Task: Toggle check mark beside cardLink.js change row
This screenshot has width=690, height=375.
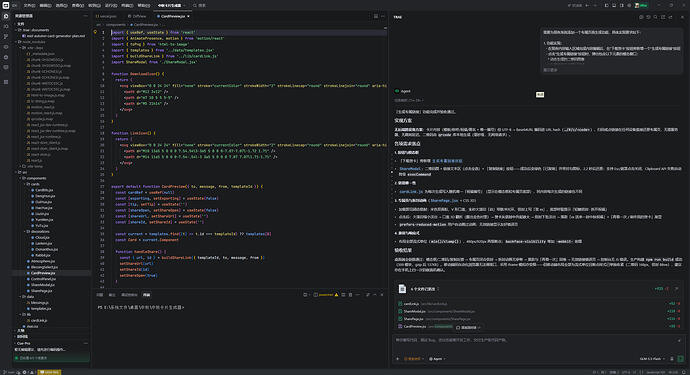Action: pos(400,304)
